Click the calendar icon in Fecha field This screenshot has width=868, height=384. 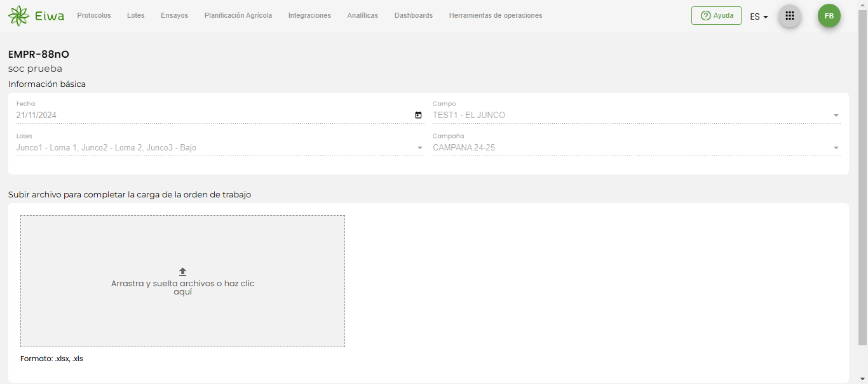pos(418,116)
